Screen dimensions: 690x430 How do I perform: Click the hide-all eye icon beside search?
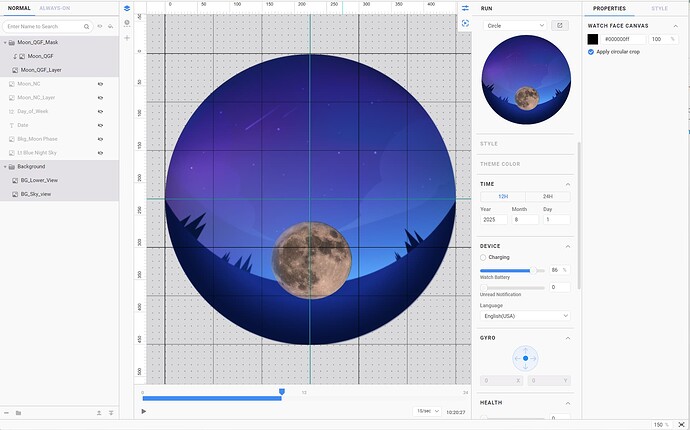click(110, 26)
